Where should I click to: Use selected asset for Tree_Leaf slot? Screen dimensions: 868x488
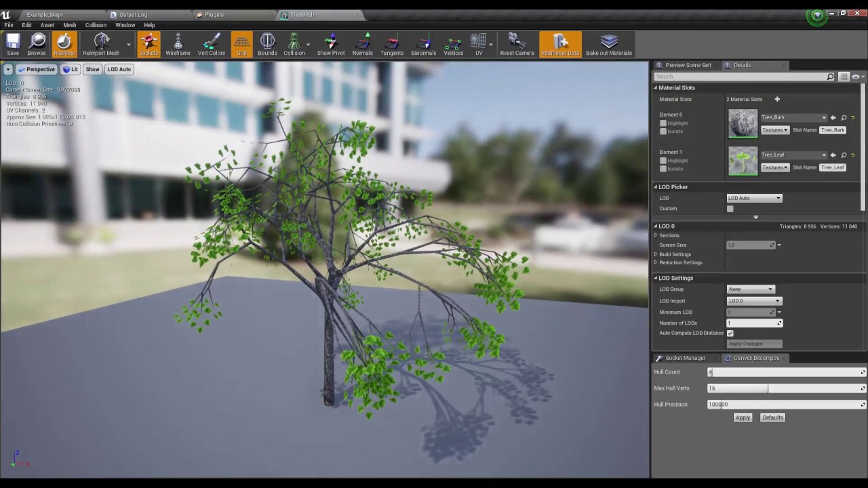pos(833,155)
